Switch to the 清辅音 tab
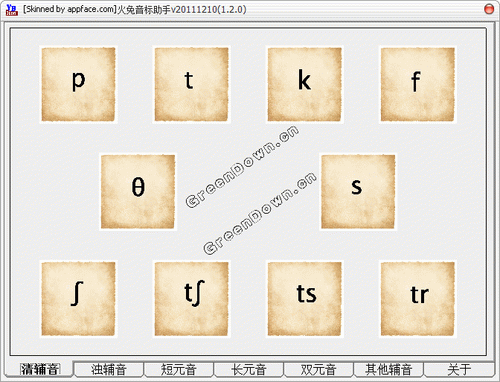The width and height of the screenshot is (500, 382). tap(40, 369)
